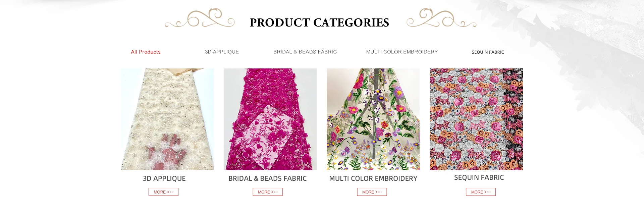644x212 pixels.
Task: View the sequin floral fabric image
Action: 476,119
